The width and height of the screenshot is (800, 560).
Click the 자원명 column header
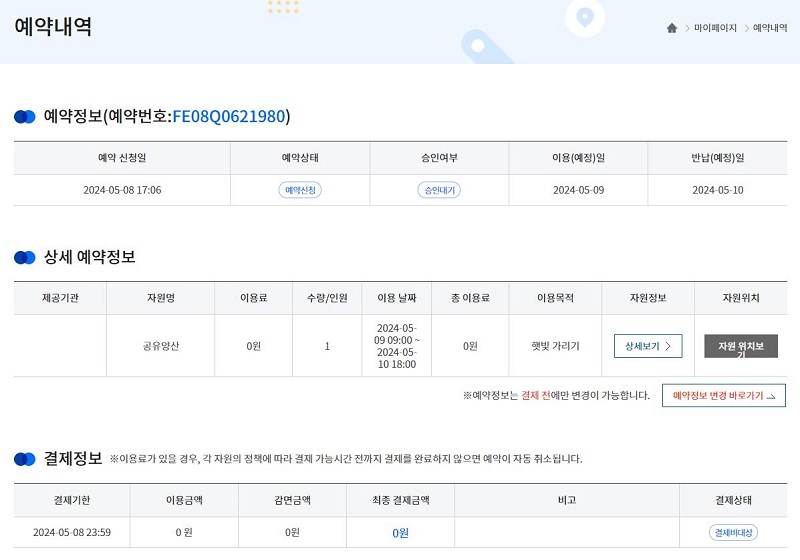[161, 298]
